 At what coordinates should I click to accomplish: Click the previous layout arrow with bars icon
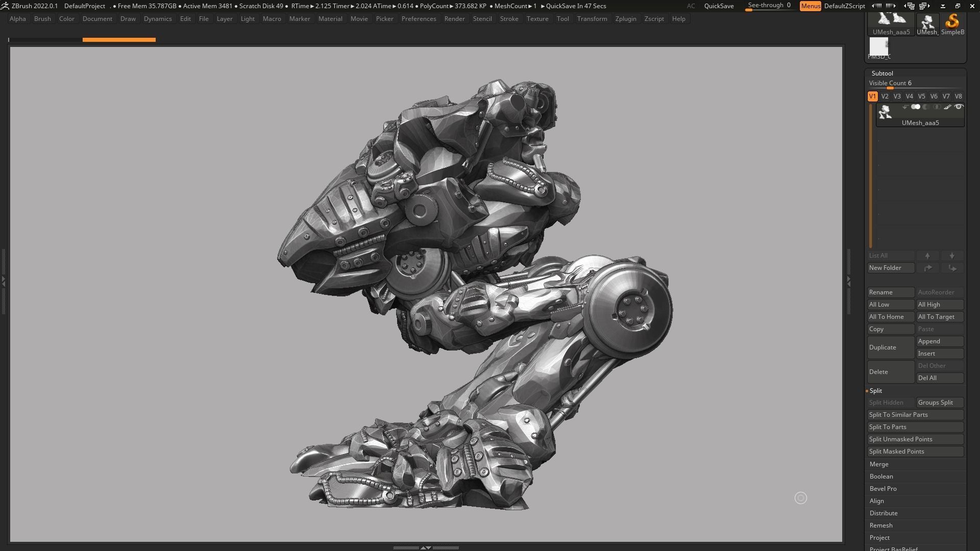[877, 6]
